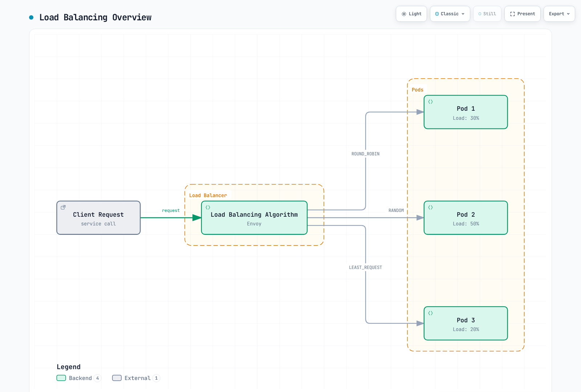The image size is (581, 392).
Task: Click the External legend label
Action: tap(137, 378)
